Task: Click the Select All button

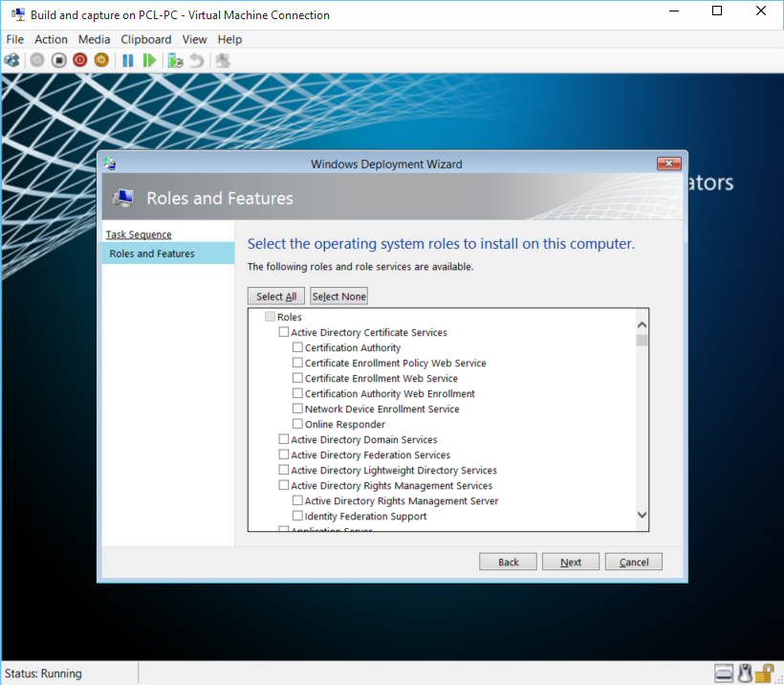Action: click(275, 297)
